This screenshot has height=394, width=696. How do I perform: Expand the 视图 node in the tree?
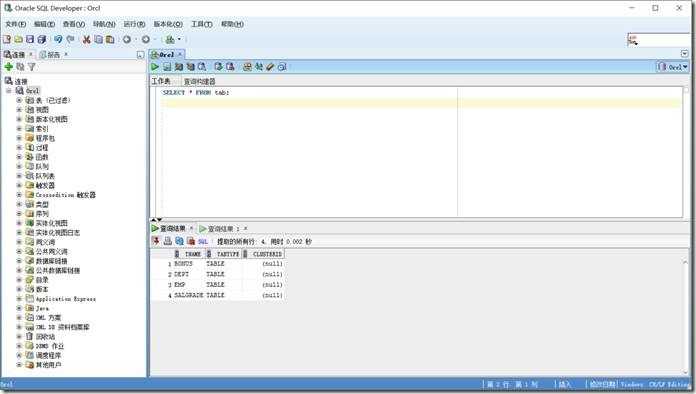click(x=19, y=110)
